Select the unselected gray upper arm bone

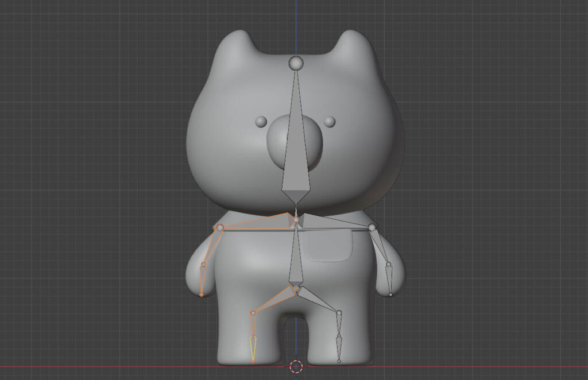380,247
